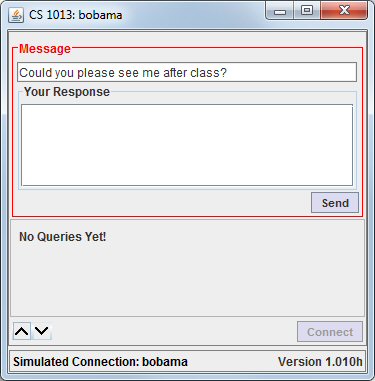Screen dimensions: 375x381
Task: Click the 'Version 1.010h' status label
Action: (320, 362)
